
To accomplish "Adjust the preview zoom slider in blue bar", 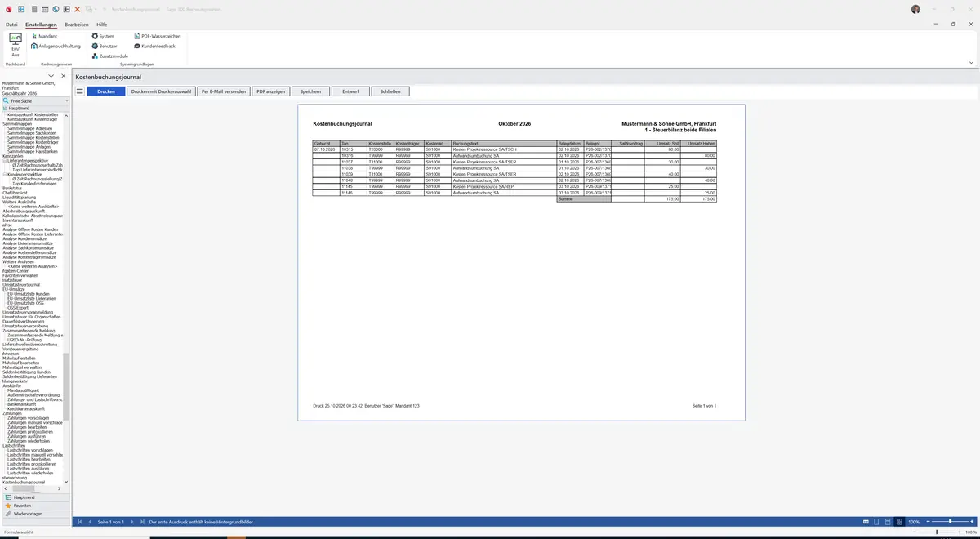I will click(x=950, y=522).
